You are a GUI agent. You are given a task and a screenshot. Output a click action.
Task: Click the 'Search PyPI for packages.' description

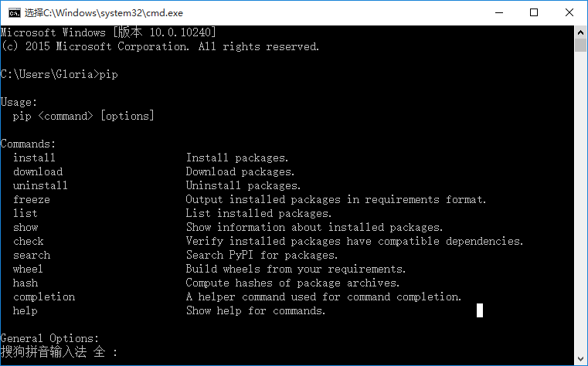pyautogui.click(x=262, y=255)
